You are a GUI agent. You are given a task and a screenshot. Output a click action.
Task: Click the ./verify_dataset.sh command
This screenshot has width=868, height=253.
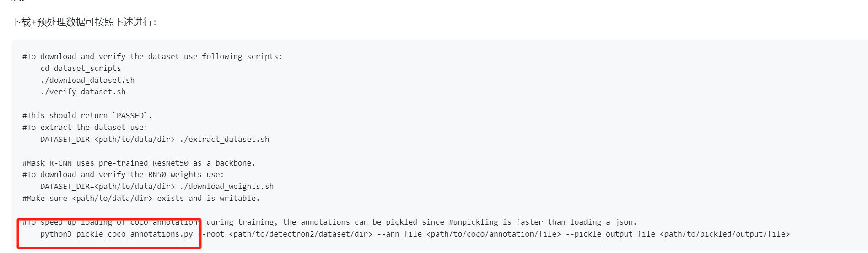click(83, 92)
